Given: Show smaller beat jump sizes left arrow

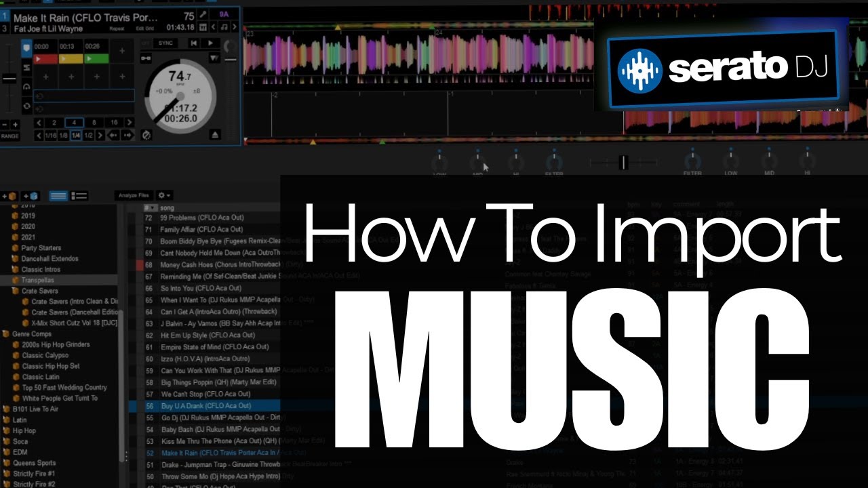Looking at the screenshot, I should 39,136.
